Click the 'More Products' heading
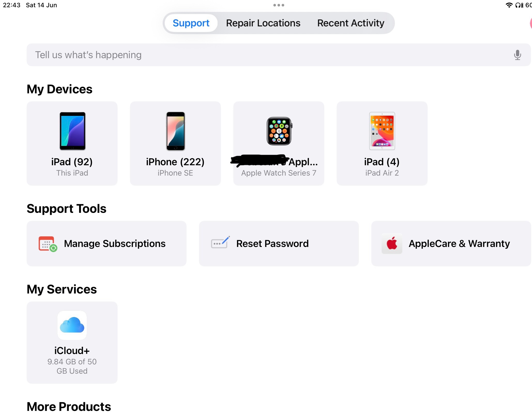This screenshot has width=532, height=414. coord(69,407)
